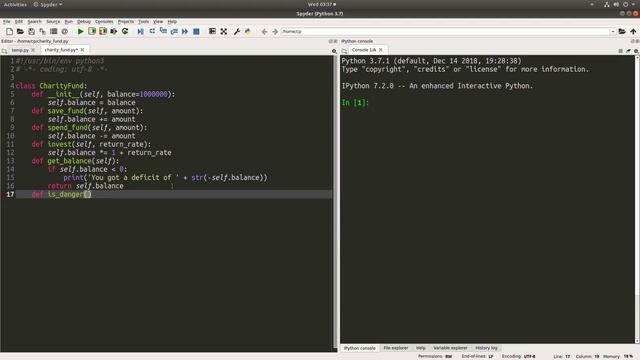
Task: Browse for a working directory
Action: click(622, 31)
